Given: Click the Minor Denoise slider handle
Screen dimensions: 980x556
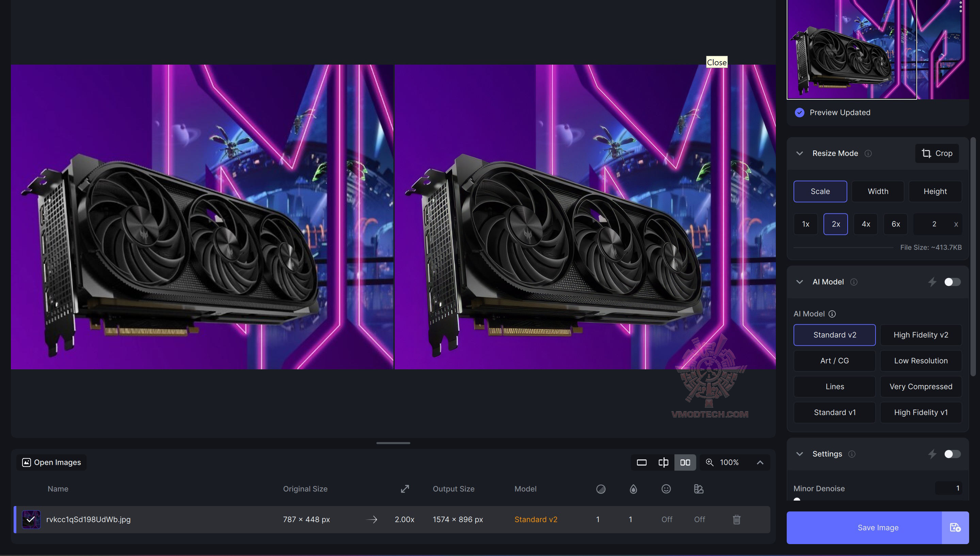Looking at the screenshot, I should pyautogui.click(x=797, y=500).
